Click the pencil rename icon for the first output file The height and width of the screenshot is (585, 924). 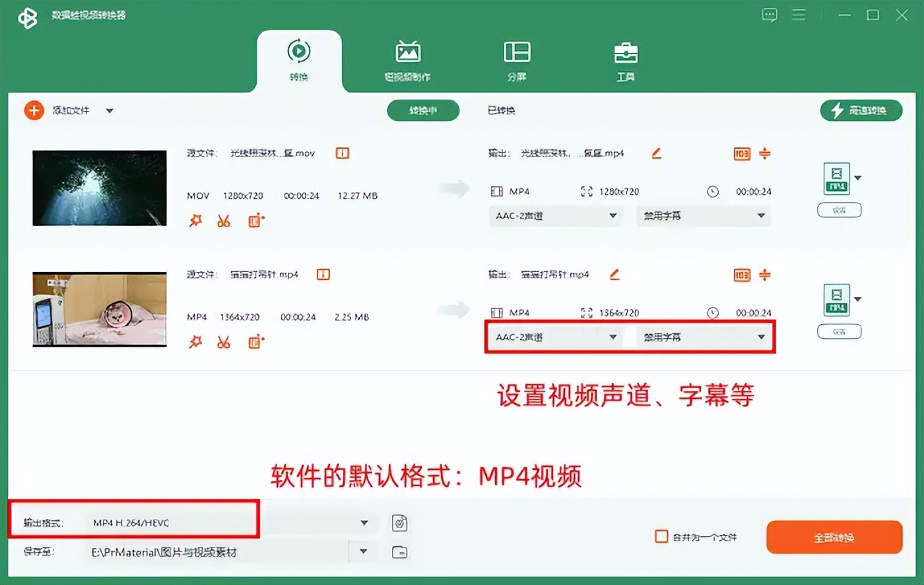click(656, 153)
